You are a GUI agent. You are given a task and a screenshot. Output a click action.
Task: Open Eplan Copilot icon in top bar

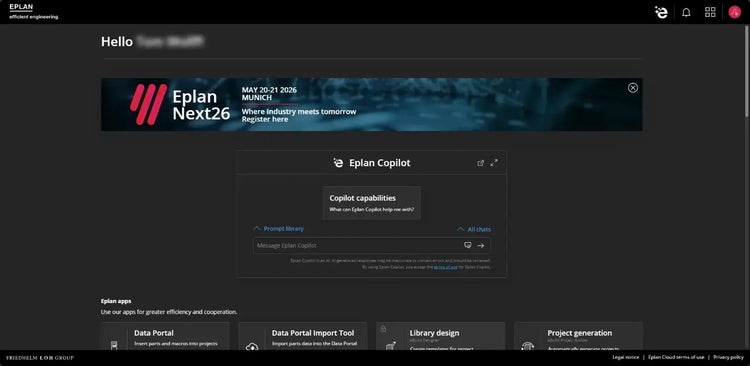(661, 12)
